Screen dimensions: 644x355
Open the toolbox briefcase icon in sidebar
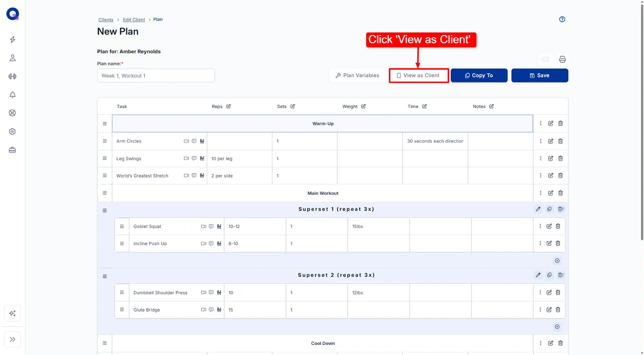[x=12, y=150]
